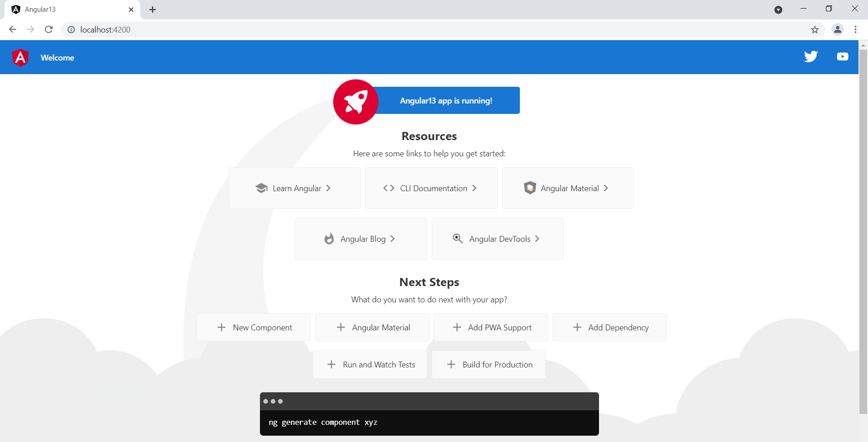Click the tab search down-arrow icon in the title bar
The width and height of the screenshot is (868, 442).
pos(778,10)
